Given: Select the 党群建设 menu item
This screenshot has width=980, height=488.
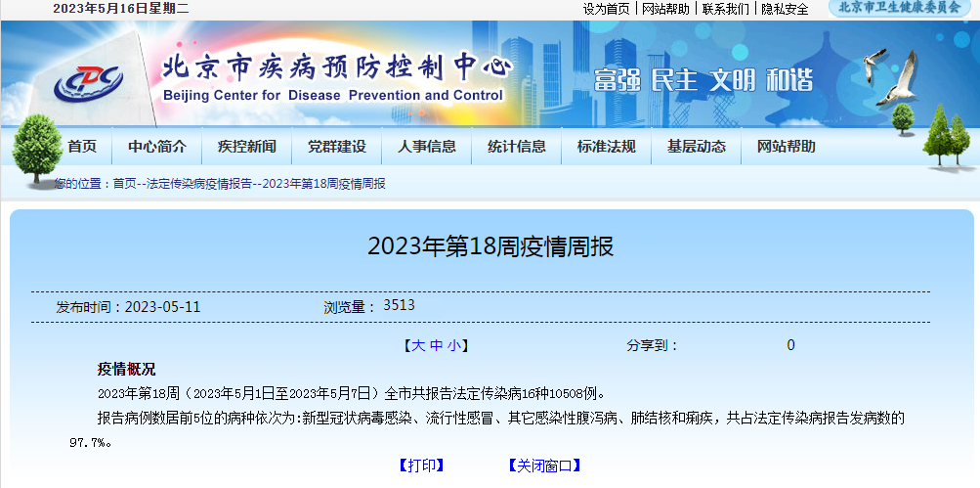Looking at the screenshot, I should [336, 147].
